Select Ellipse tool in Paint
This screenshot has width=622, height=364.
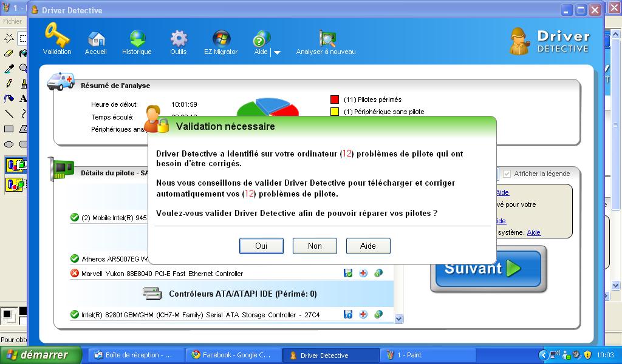coord(9,144)
